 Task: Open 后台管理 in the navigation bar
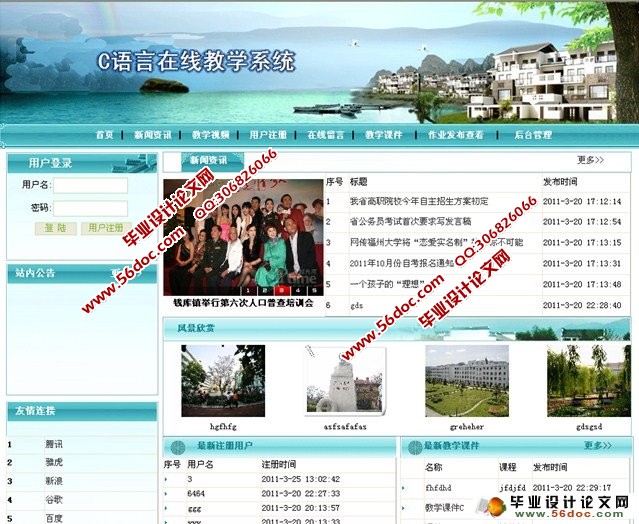point(533,135)
